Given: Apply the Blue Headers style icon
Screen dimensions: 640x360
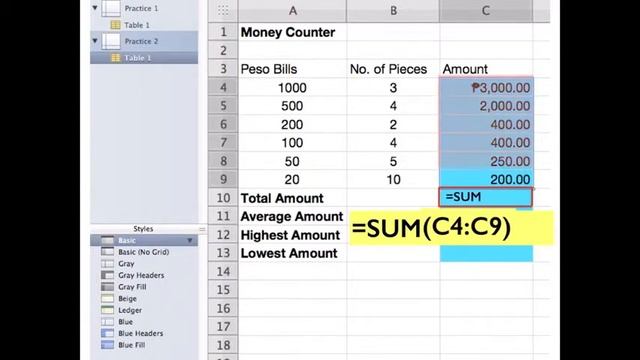Looking at the screenshot, I should [107, 333].
